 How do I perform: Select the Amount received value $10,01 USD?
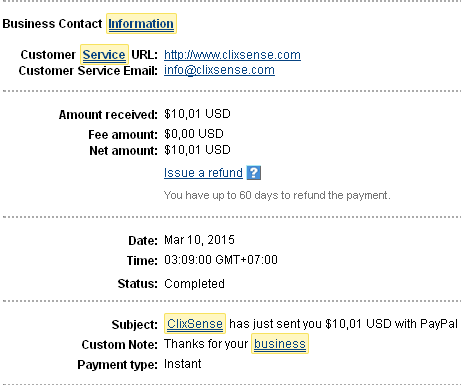(197, 114)
